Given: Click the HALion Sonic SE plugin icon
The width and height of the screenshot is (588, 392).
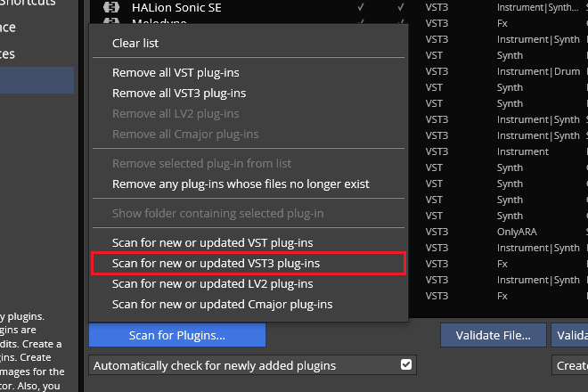Looking at the screenshot, I should point(112,7).
